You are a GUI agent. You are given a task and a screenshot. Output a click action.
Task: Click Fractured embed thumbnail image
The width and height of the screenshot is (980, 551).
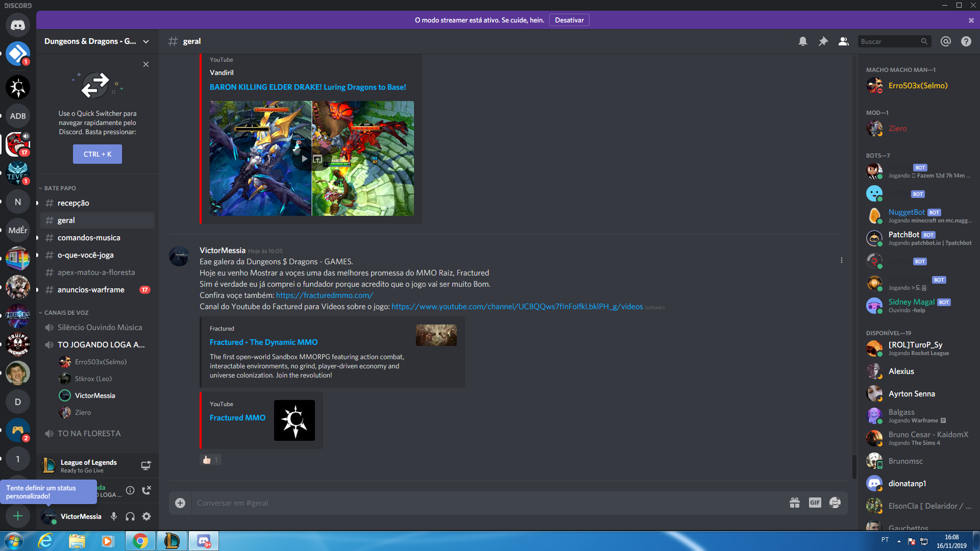tap(436, 335)
